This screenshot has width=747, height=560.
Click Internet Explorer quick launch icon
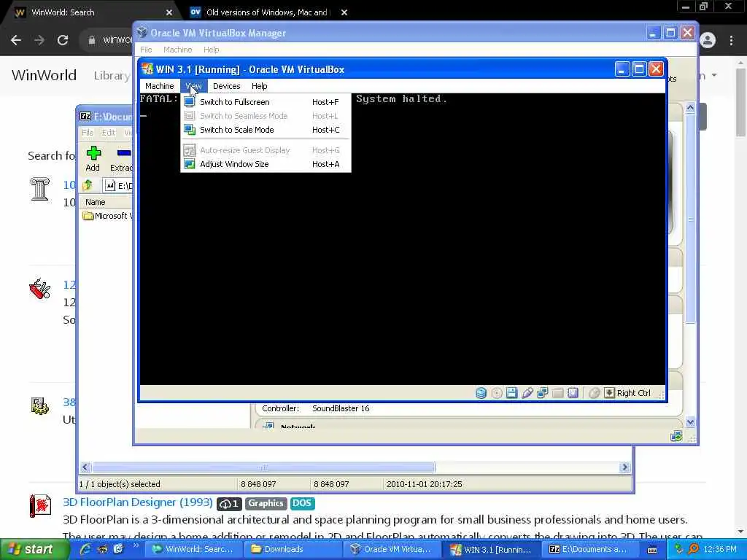tap(86, 549)
